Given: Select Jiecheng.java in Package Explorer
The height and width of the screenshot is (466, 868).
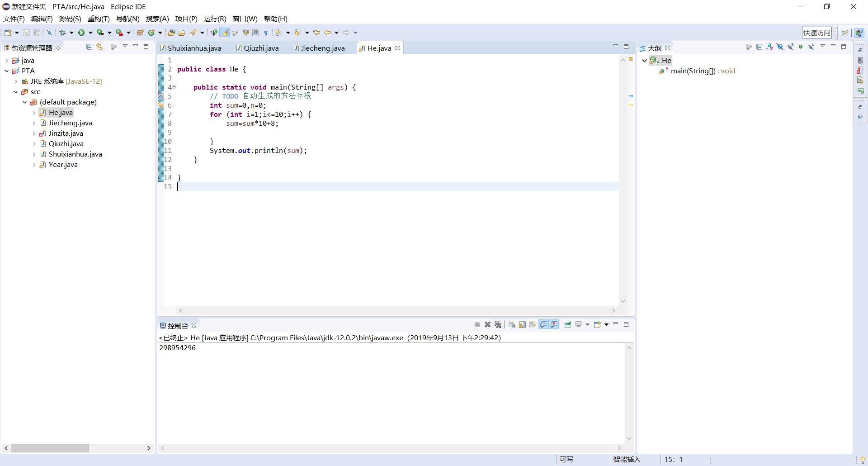Looking at the screenshot, I should [70, 123].
